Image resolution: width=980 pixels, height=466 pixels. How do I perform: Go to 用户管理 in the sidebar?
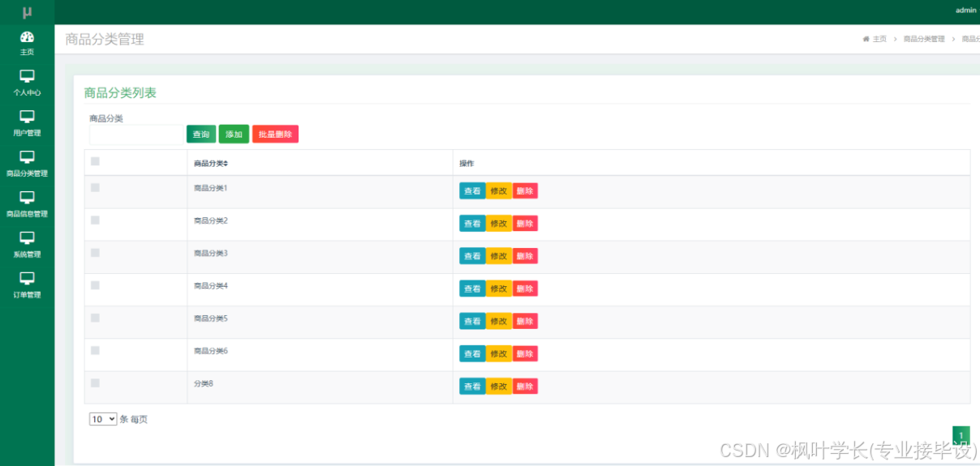pyautogui.click(x=27, y=133)
